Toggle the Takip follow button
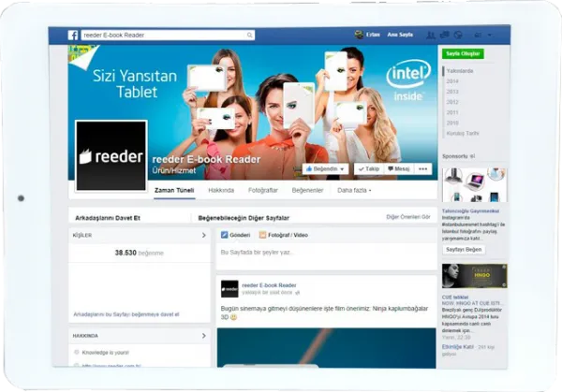The height and width of the screenshot is (392, 562). click(369, 169)
